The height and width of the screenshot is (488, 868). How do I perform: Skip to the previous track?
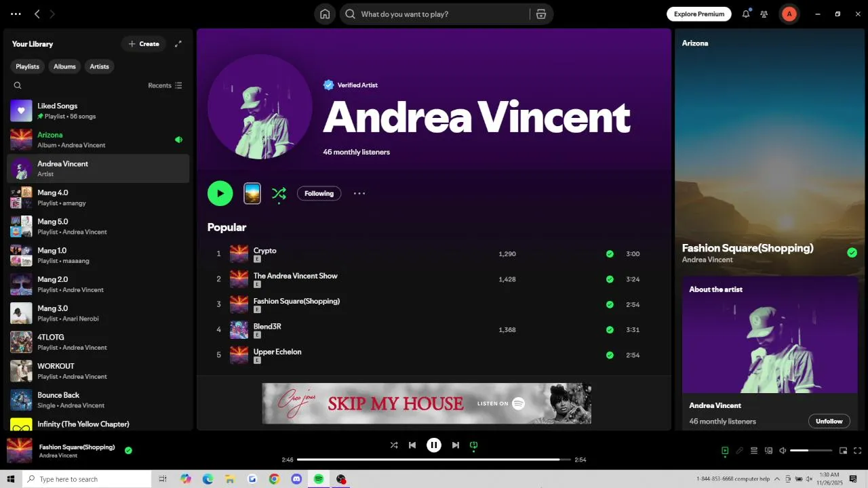(x=412, y=445)
